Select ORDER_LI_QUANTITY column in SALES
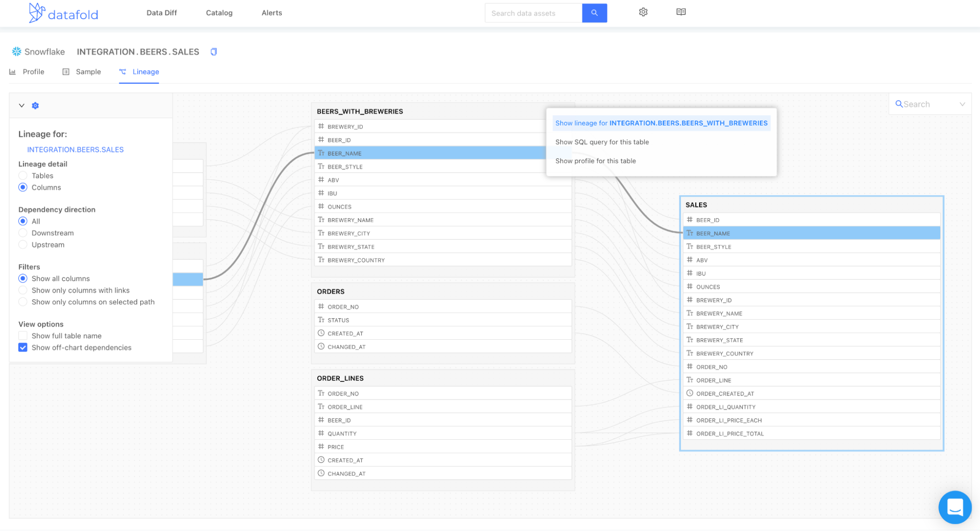The width and height of the screenshot is (980, 531). click(x=726, y=407)
